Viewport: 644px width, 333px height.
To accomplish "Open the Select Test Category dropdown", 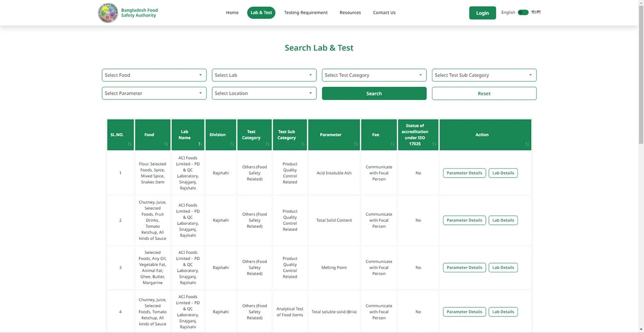I will (374, 75).
